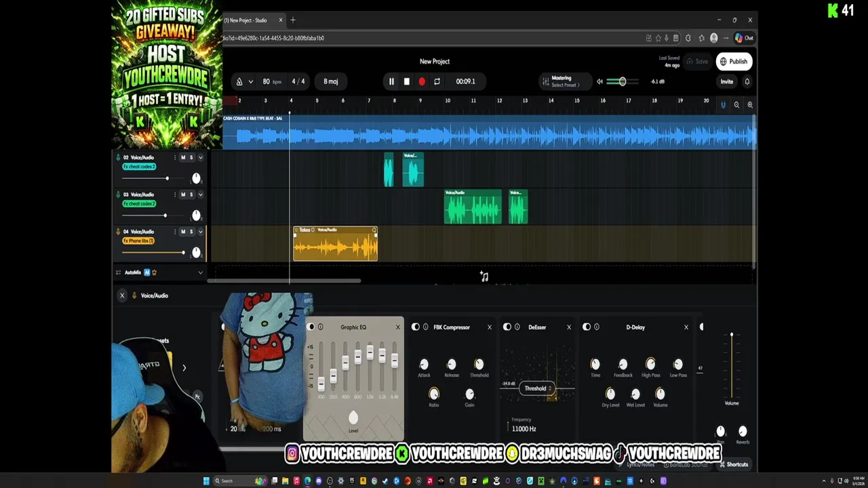Expand the track 04 Voice/Audio dropdown arrow
This screenshot has height=488, width=868.
(200, 232)
